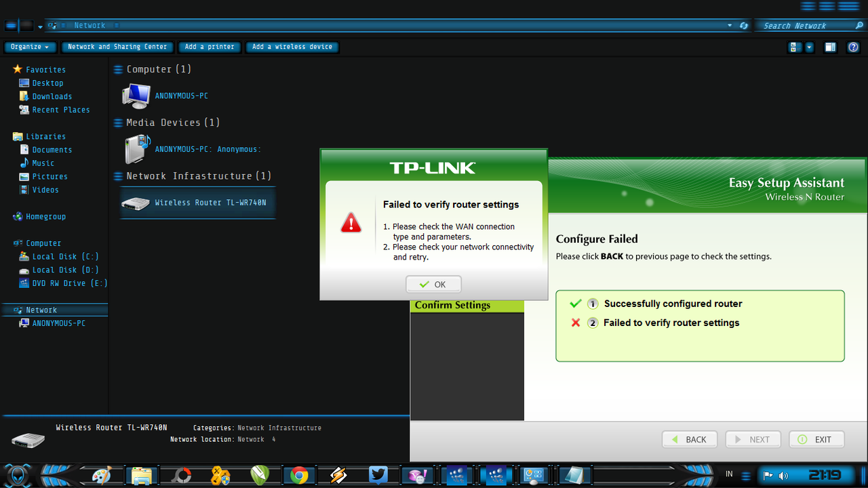Open Local Disk (D:)
This screenshot has height=488, width=868.
pos(59,270)
